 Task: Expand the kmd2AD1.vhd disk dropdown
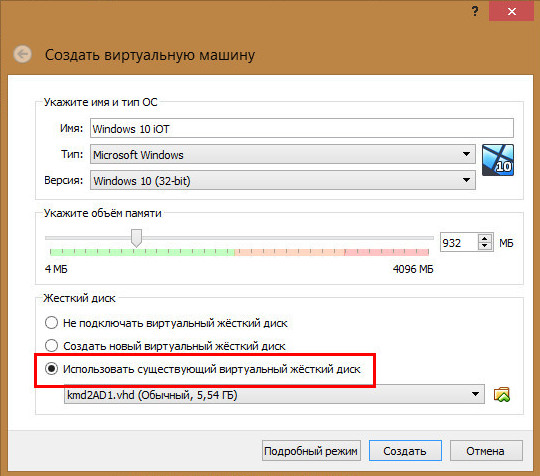click(x=274, y=394)
